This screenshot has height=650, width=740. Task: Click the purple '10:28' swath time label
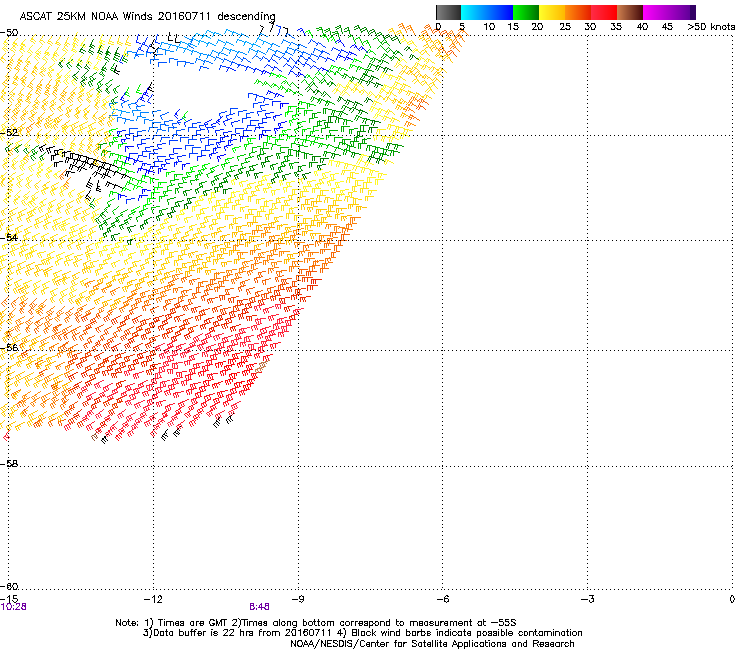pyautogui.click(x=14, y=607)
